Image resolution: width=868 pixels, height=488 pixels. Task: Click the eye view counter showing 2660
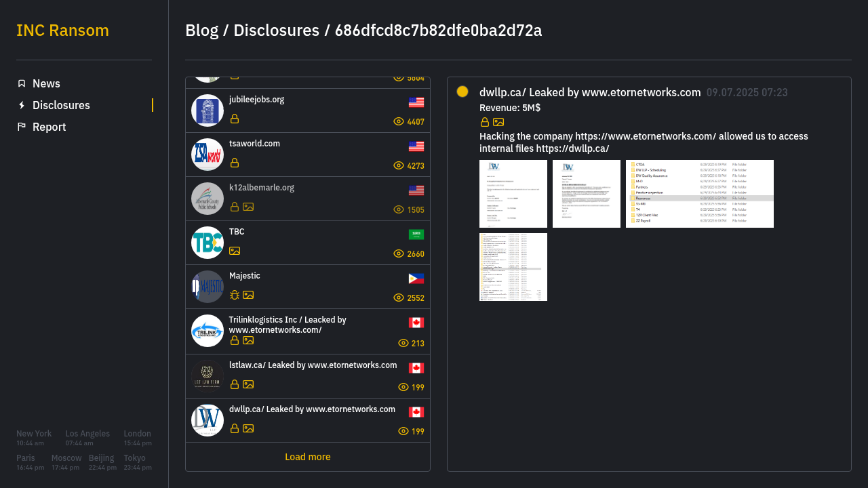tap(409, 254)
